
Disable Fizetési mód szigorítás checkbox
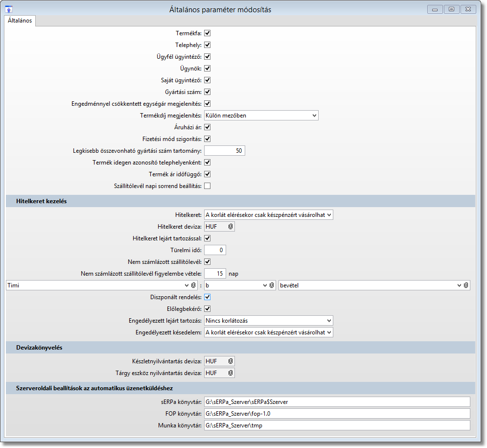pos(207,139)
